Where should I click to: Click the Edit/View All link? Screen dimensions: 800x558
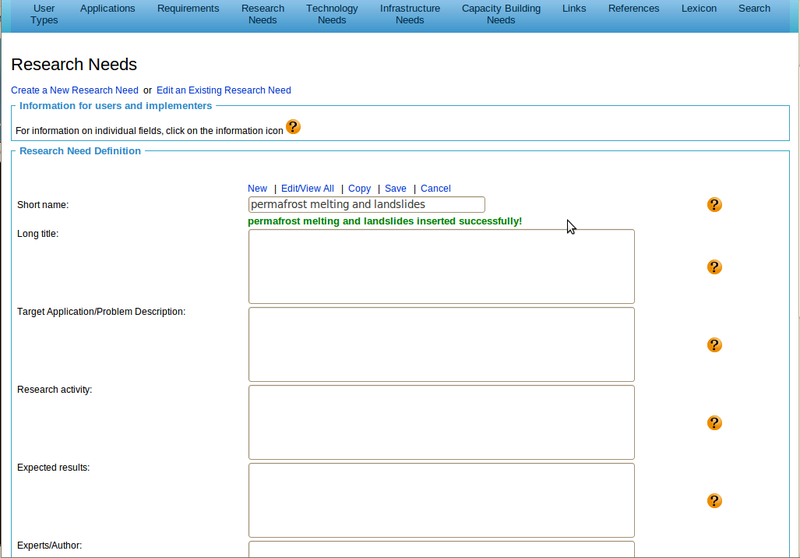click(307, 188)
